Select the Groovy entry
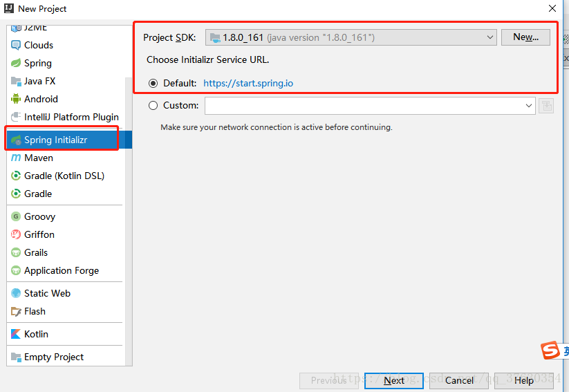Image resolution: width=569 pixels, height=392 pixels. pos(66,216)
